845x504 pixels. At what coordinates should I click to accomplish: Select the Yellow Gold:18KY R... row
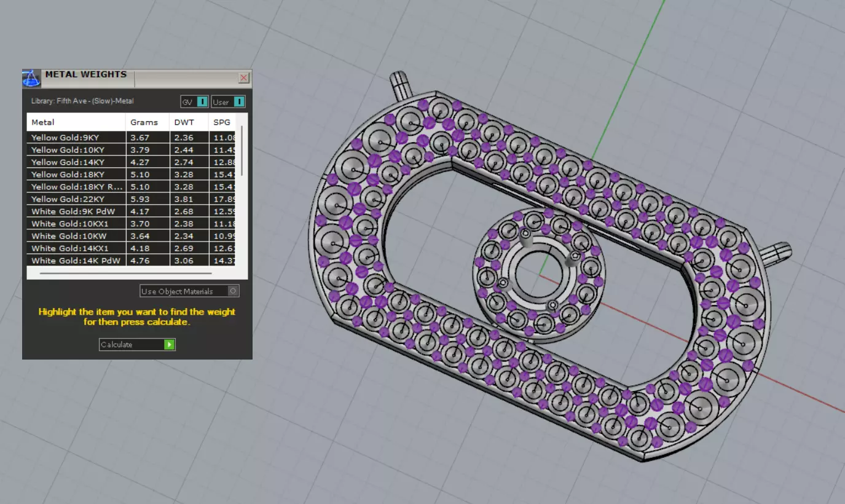132,187
